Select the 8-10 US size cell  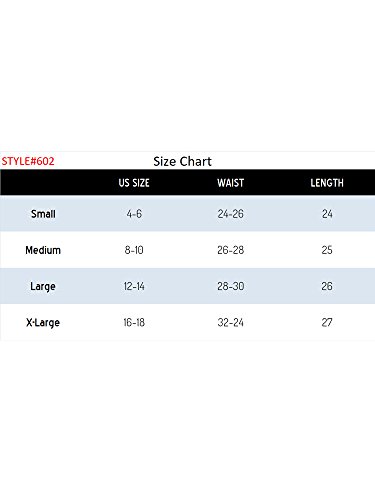pyautogui.click(x=134, y=250)
